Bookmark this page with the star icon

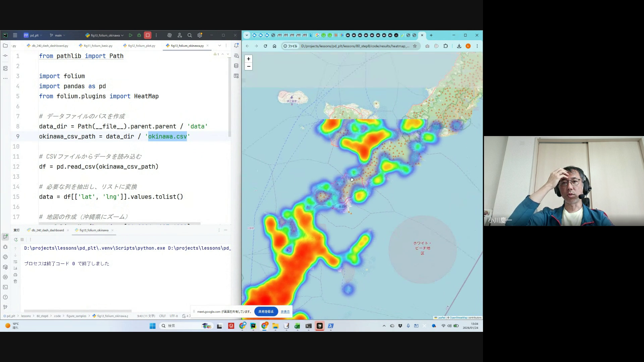pyautogui.click(x=415, y=46)
